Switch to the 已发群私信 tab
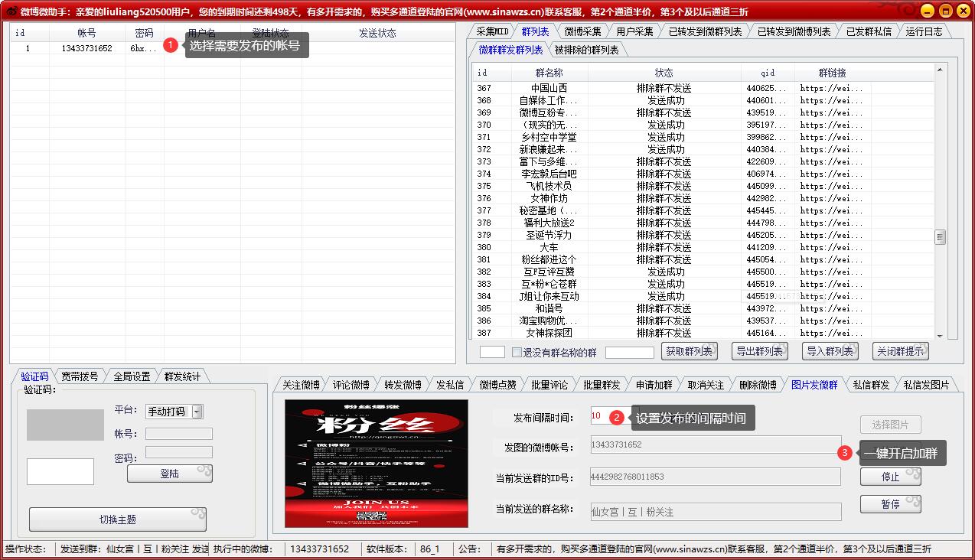 pos(868,31)
